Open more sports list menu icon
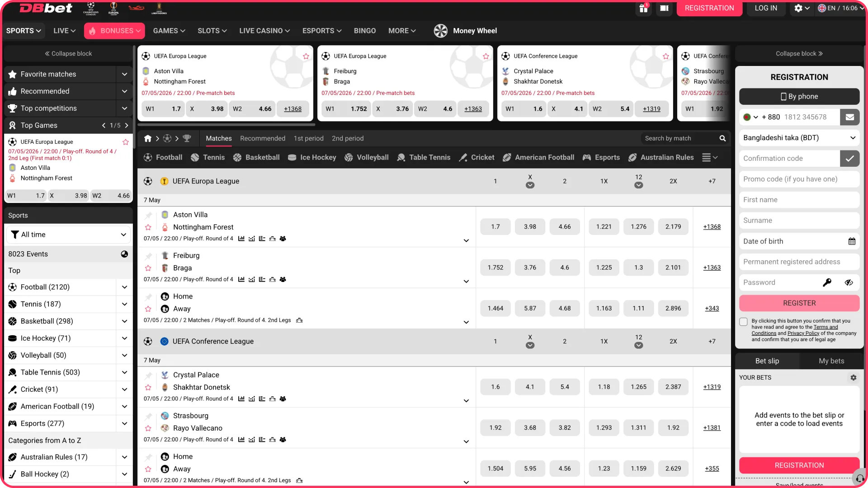The width and height of the screenshot is (868, 488). coord(710,157)
